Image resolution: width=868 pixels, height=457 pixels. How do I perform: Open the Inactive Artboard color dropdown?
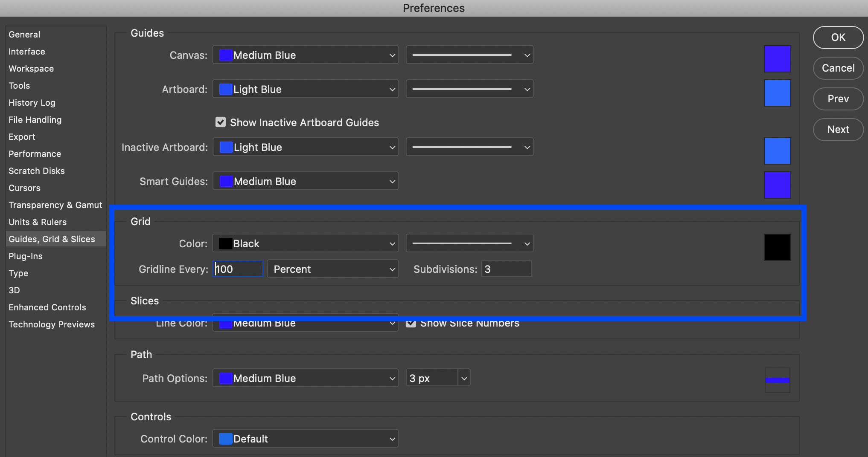(305, 147)
